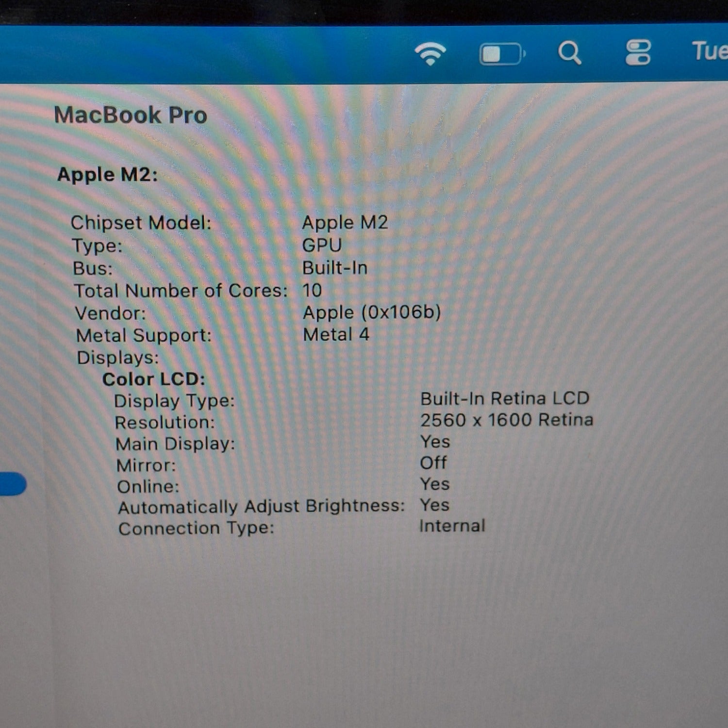Screen dimensions: 728x728
Task: Click the "Metal 4" value
Action: point(336,334)
